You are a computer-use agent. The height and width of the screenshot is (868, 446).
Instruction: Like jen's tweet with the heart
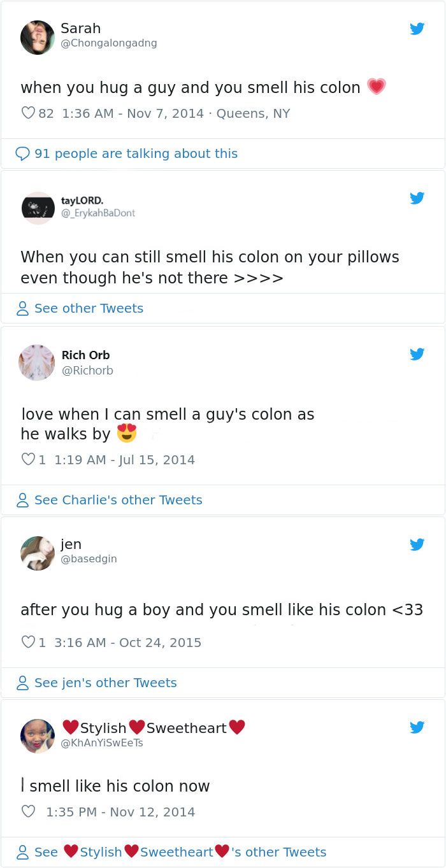click(28, 643)
